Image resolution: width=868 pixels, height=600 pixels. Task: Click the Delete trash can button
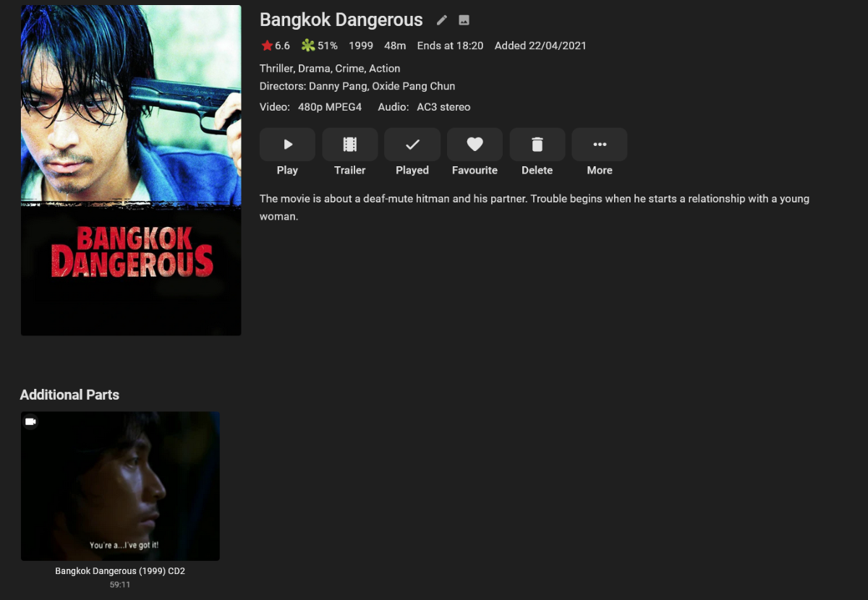click(x=537, y=145)
